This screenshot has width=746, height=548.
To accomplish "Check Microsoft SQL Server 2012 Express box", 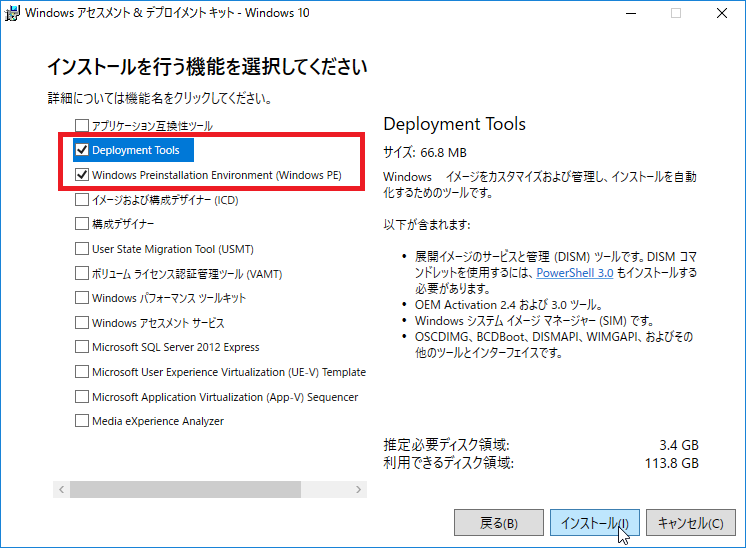I will coord(82,347).
